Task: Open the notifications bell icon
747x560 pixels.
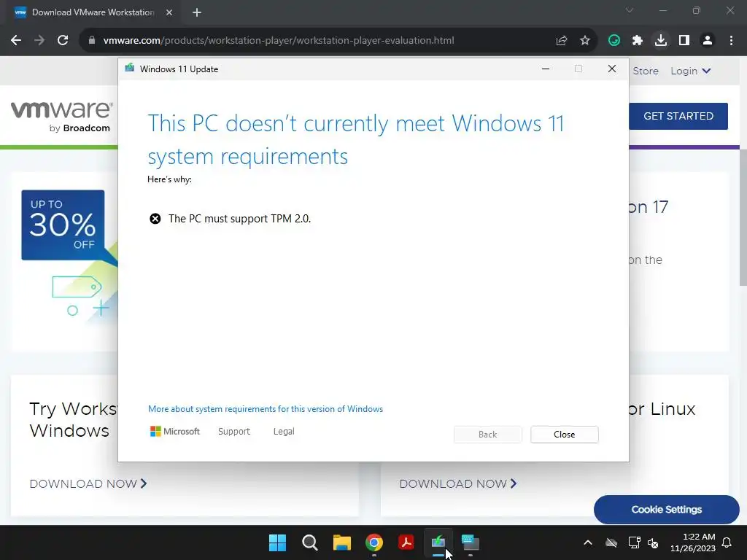Action: click(x=727, y=542)
